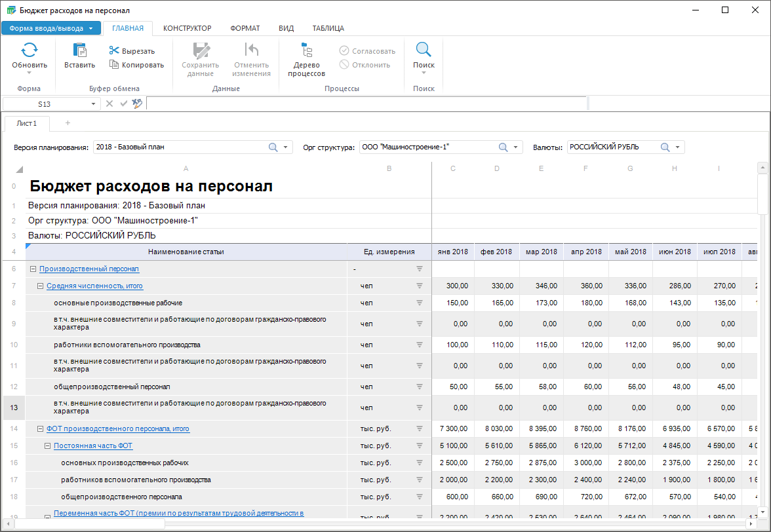Open the Орг структура dropdown arrow
Viewport: 771px width, 532px height.
coord(516,147)
